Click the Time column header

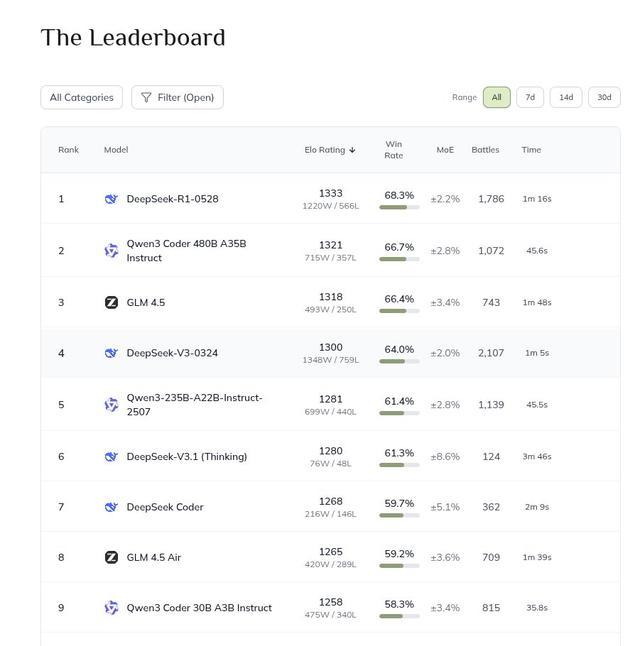[x=531, y=150]
